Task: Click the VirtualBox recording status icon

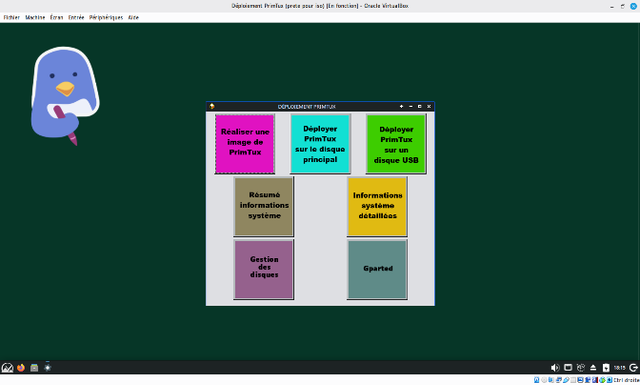Action: click(588, 380)
